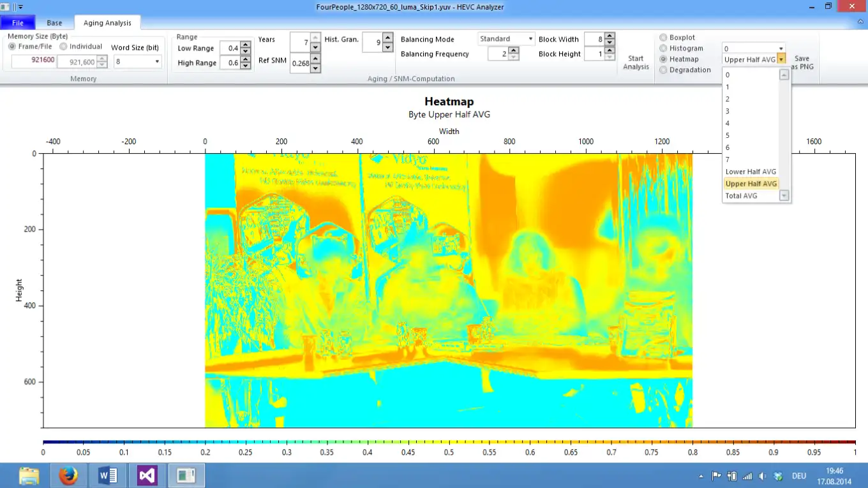Click the Balancing Frequency input field
This screenshot has height=488, width=868.
point(498,54)
